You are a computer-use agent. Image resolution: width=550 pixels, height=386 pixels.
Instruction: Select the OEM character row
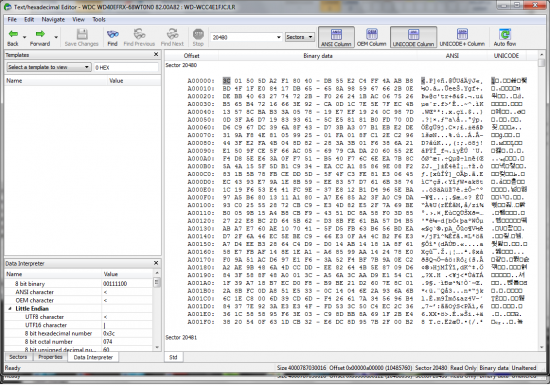(x=79, y=300)
